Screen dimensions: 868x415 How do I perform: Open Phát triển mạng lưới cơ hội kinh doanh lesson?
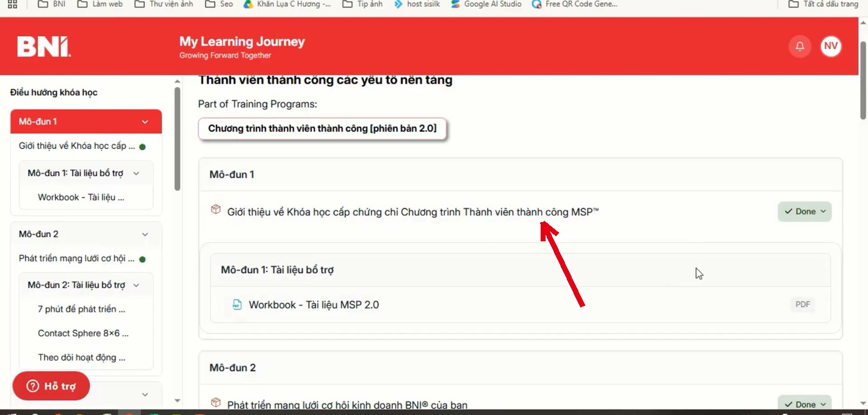coord(347,405)
